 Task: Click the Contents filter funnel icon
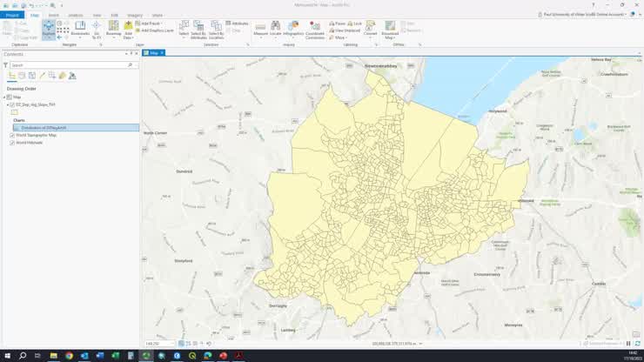(x=5, y=65)
